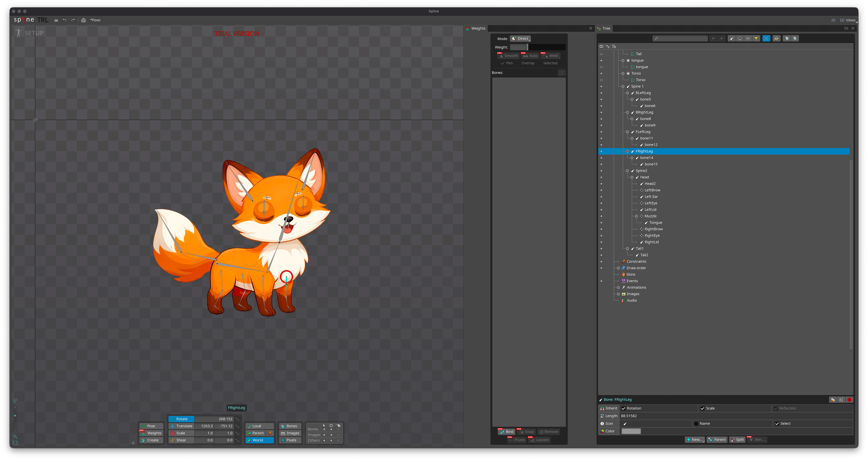This screenshot has height=460, width=868.
Task: Click the Tree search input field
Action: [x=680, y=38]
